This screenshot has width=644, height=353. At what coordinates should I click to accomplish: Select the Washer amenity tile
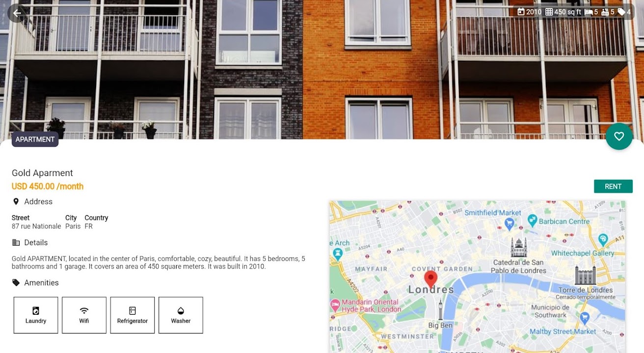181,315
